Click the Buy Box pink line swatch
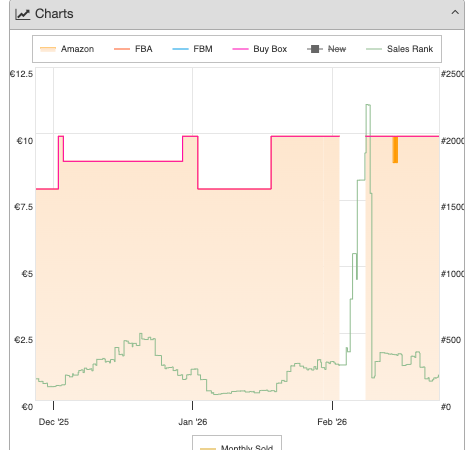Viewport: 474px width, 450px height. tap(240, 49)
